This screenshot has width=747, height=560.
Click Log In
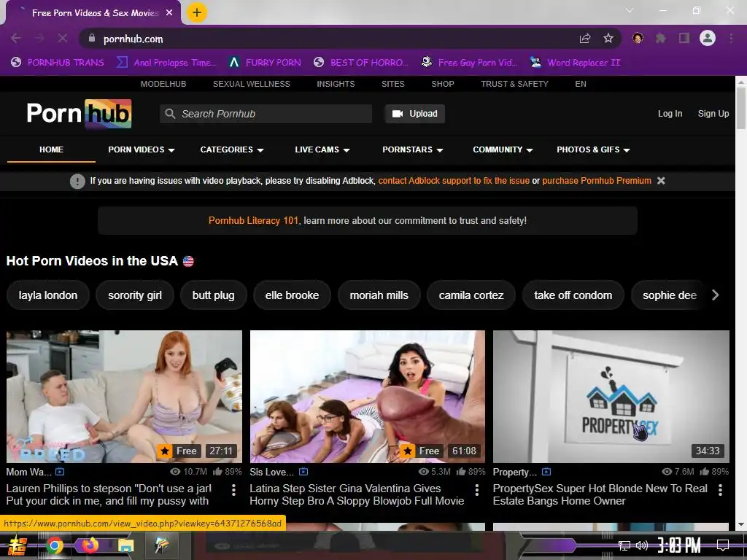[670, 114]
